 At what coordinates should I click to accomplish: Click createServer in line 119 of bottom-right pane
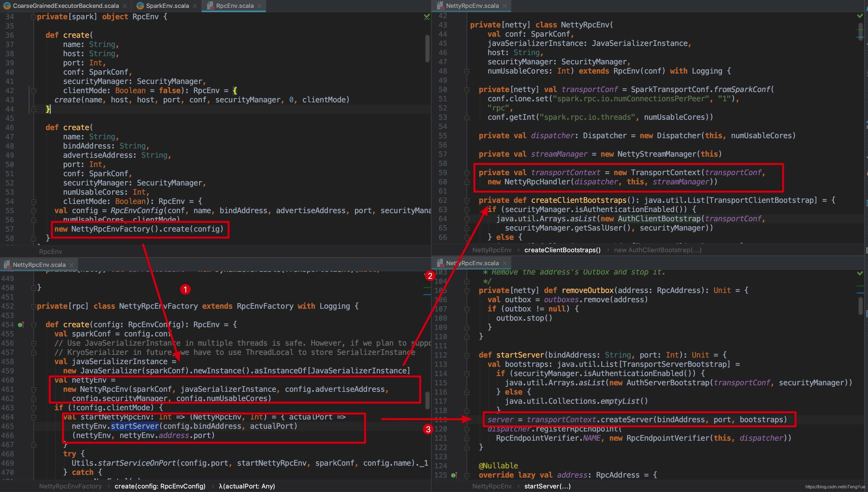pyautogui.click(x=627, y=420)
